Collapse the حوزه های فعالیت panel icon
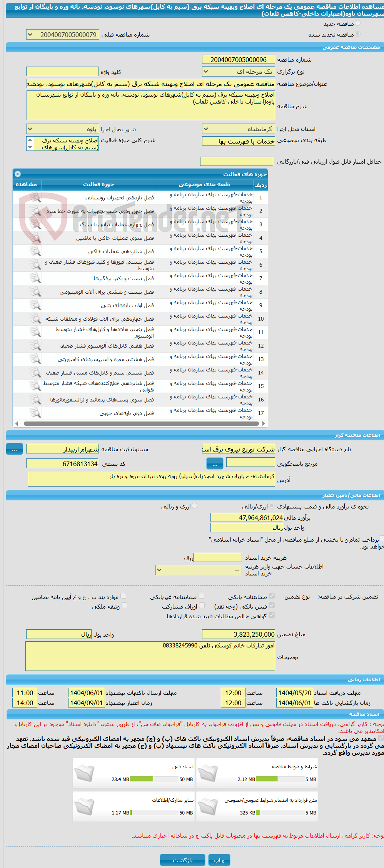Screen dimensions: 384x868 (18, 174)
